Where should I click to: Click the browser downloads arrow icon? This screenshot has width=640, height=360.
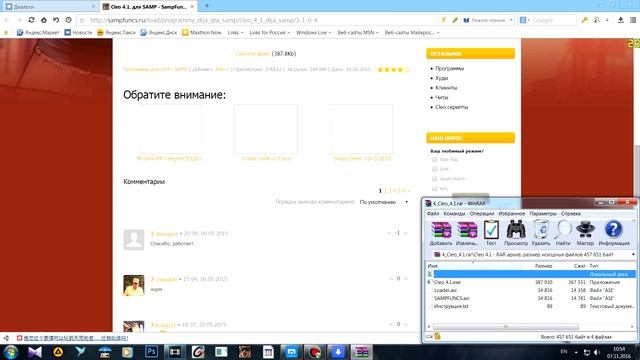[x=620, y=20]
